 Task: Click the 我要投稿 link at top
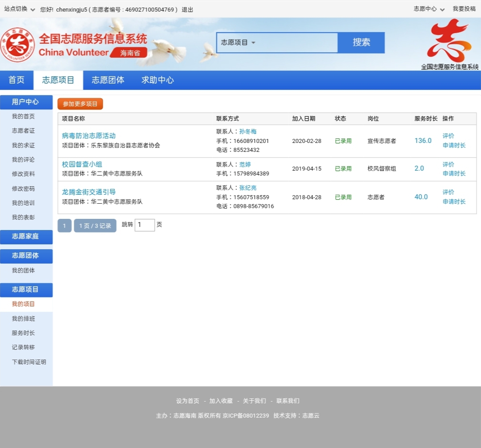464,9
